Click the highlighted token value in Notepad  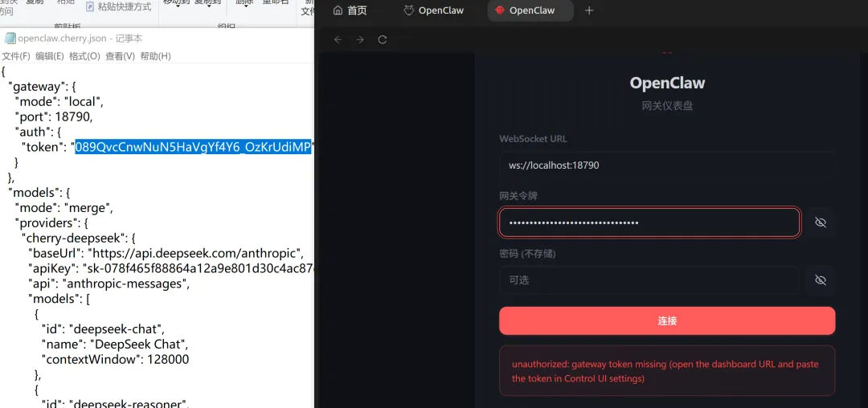click(x=193, y=147)
